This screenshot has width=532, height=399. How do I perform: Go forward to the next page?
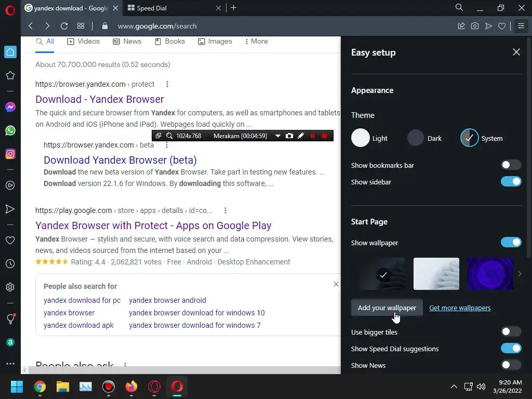point(47,26)
